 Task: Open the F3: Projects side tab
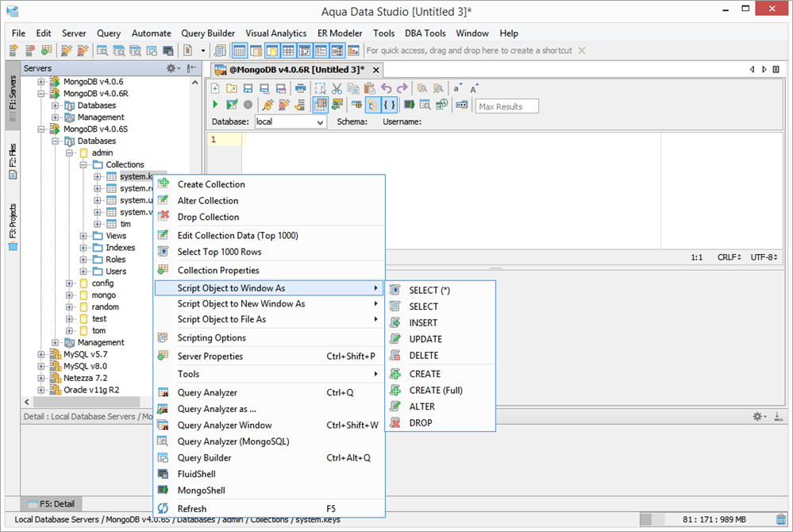coord(13,227)
